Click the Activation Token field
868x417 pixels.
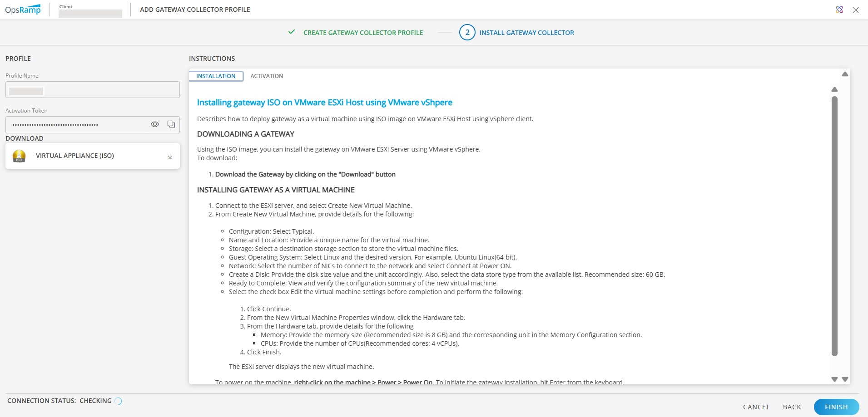tap(77, 125)
